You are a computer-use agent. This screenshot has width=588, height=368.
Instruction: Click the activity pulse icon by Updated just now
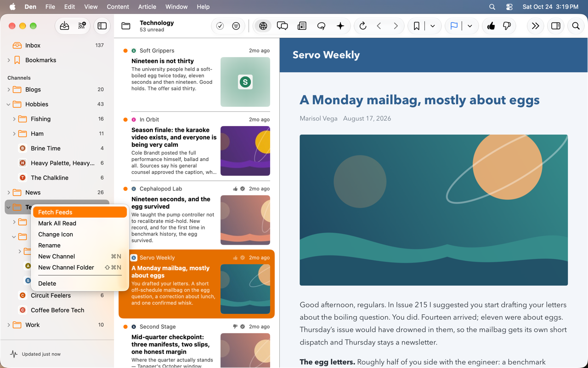pos(14,354)
